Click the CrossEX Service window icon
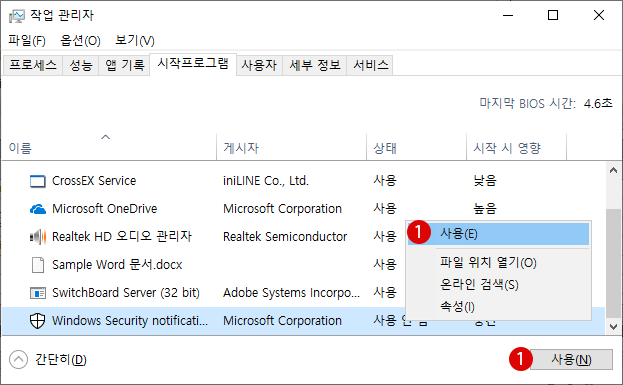Screen dimensions: 623x385 [x=38, y=181]
